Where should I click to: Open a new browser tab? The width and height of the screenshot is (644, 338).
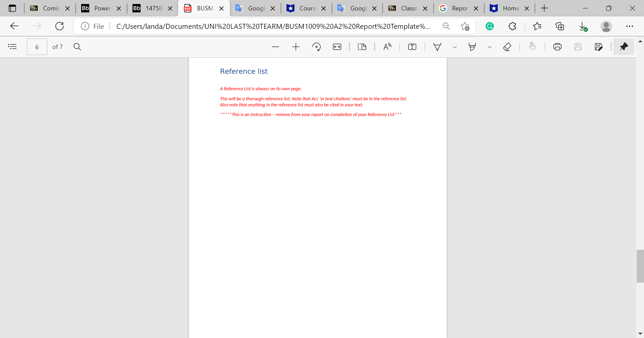coord(544,8)
